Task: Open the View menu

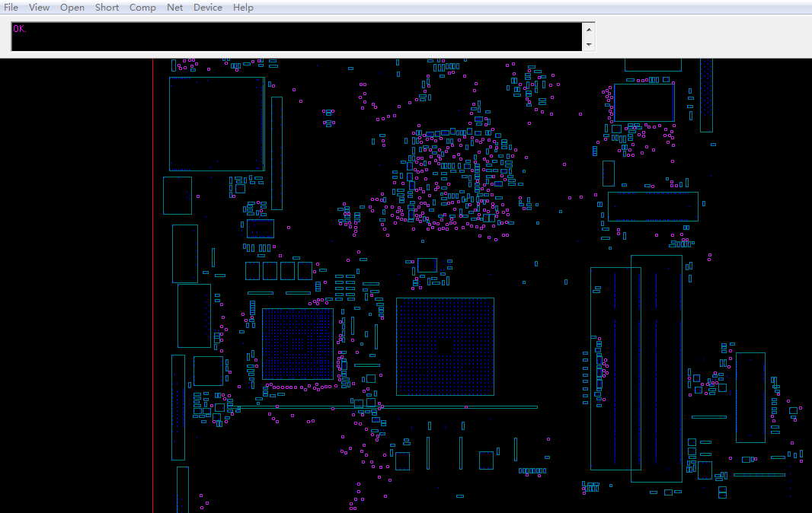Action: [39, 8]
